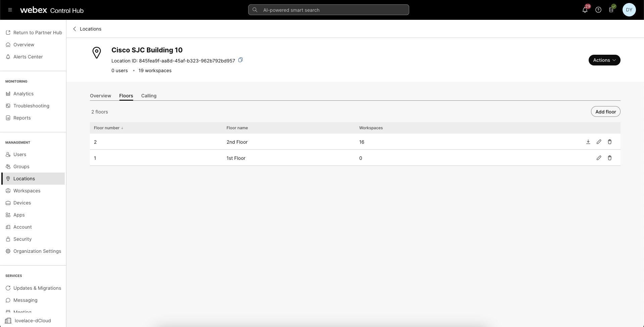This screenshot has height=327, width=644.
Task: Copy the Location ID using the copy icon
Action: 240,60
